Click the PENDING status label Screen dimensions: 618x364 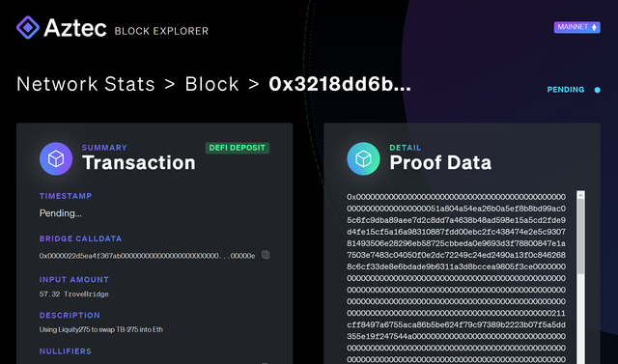click(566, 90)
